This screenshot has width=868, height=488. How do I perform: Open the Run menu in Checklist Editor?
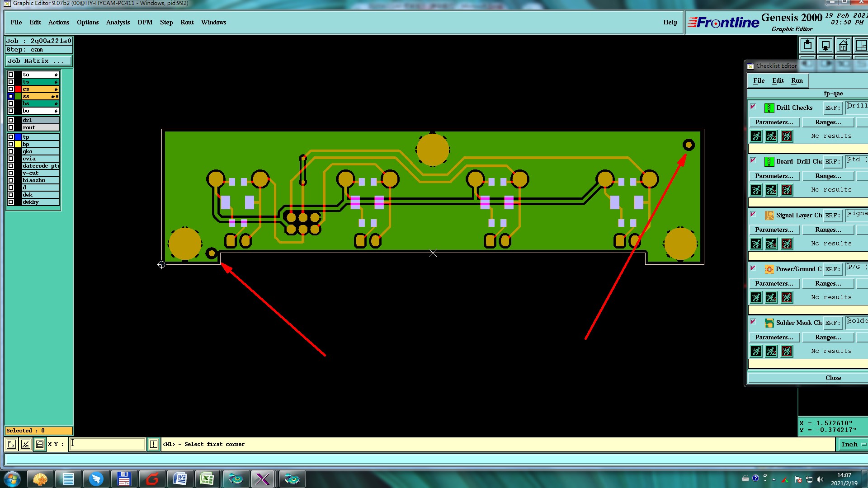point(797,80)
